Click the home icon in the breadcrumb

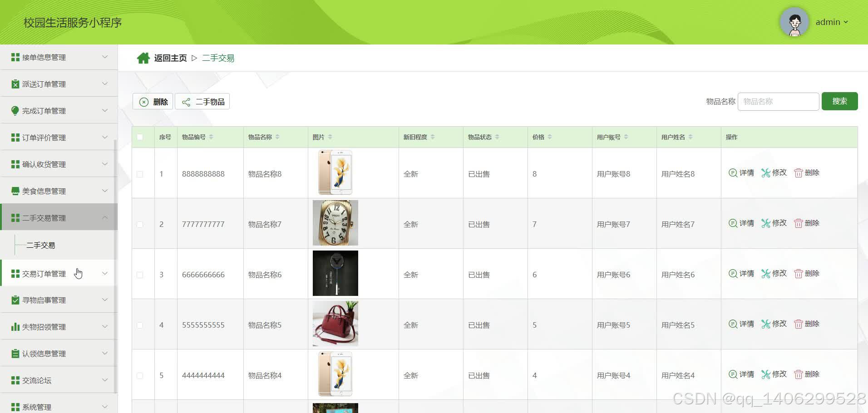coord(143,58)
